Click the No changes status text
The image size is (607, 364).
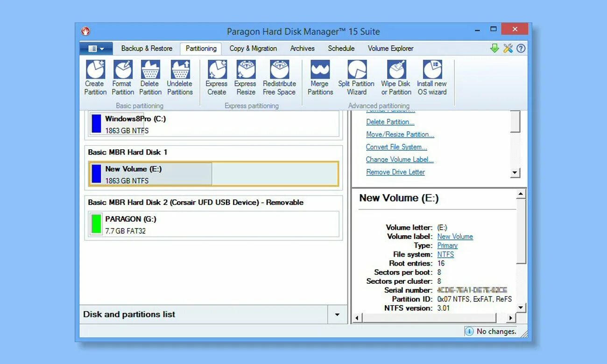tap(496, 331)
